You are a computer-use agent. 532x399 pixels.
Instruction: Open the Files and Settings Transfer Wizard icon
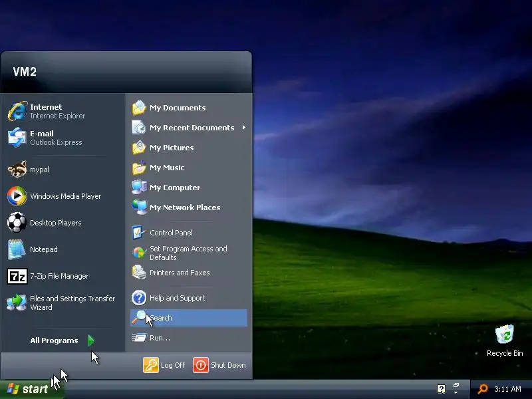tap(17, 303)
